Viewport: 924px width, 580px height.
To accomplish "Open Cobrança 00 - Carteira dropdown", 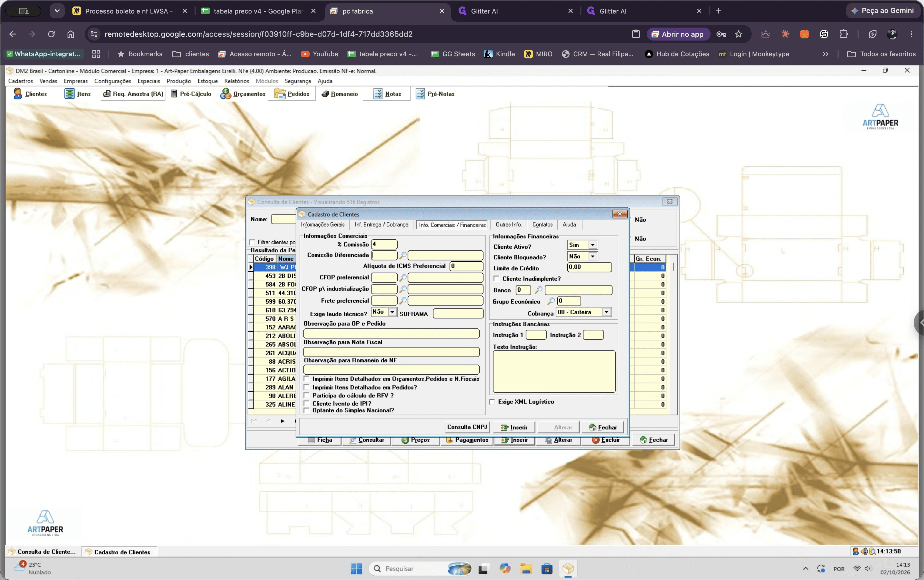I will pos(607,312).
